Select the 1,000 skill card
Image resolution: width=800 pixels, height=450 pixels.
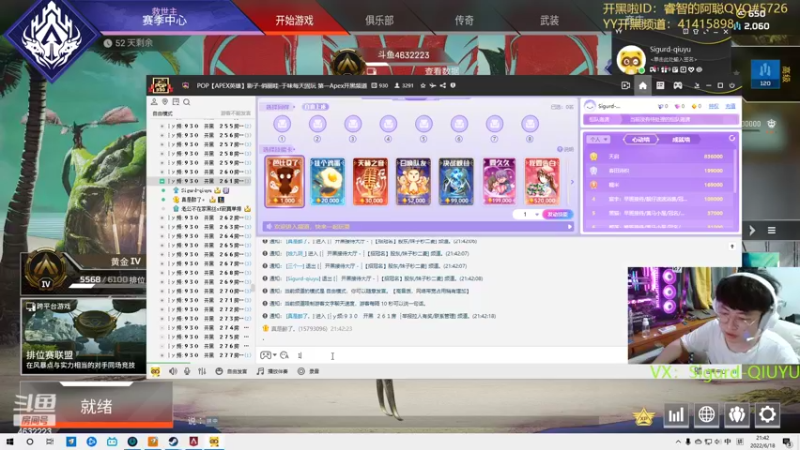click(285, 181)
